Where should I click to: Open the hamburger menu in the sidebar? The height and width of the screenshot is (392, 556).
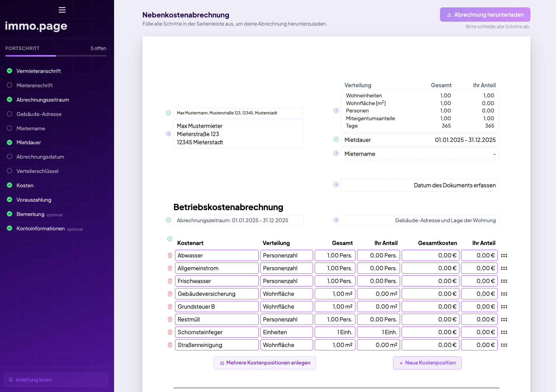click(x=62, y=10)
